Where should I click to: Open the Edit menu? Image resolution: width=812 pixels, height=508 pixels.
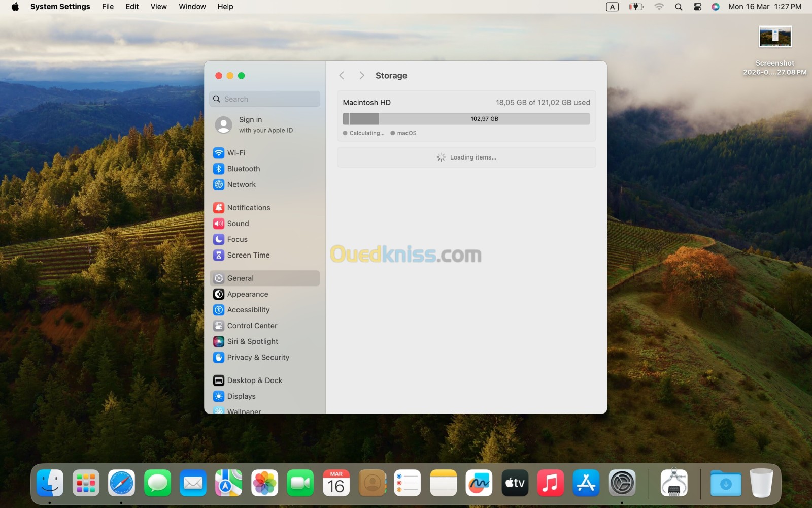click(x=132, y=7)
